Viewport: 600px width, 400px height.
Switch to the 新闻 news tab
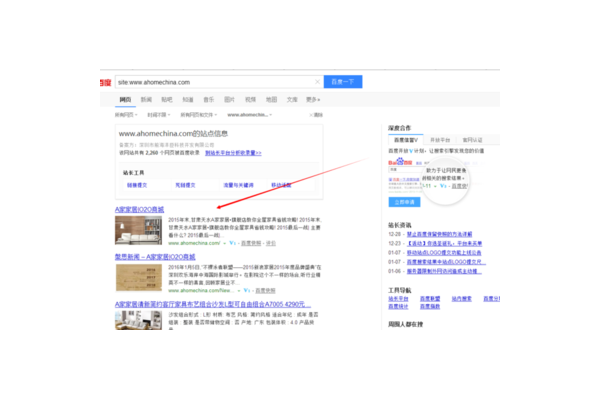(x=146, y=100)
